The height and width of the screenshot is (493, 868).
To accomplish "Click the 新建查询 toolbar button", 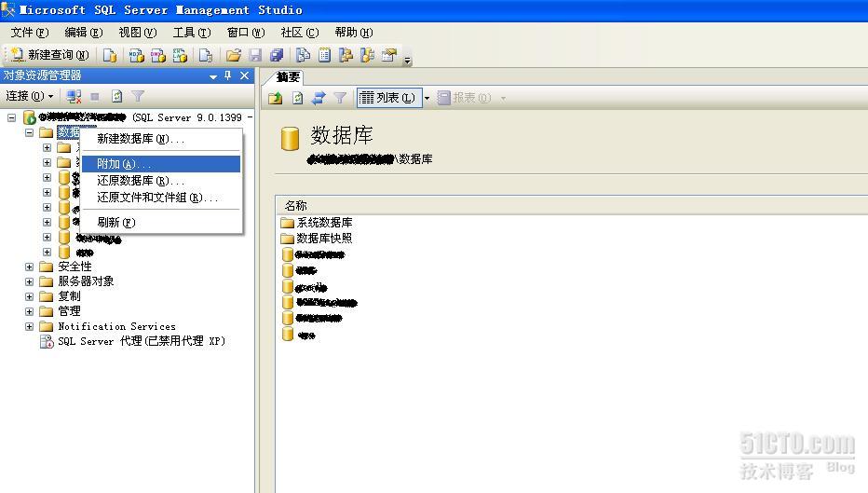I will pos(49,55).
